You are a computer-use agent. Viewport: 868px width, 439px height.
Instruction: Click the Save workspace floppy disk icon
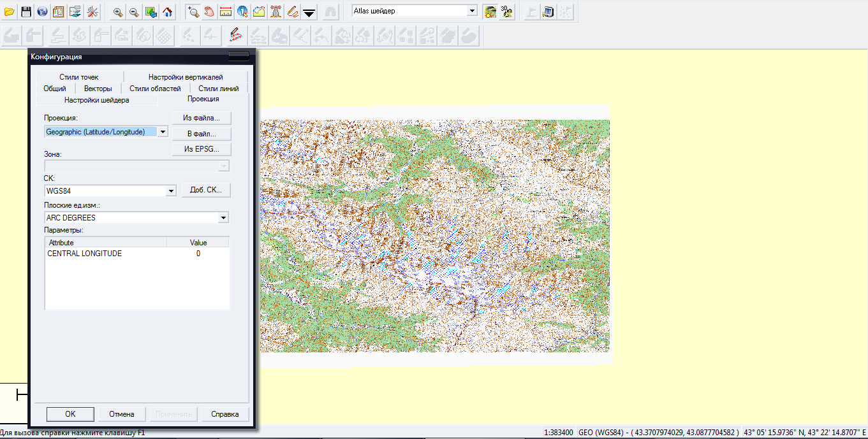coord(26,11)
